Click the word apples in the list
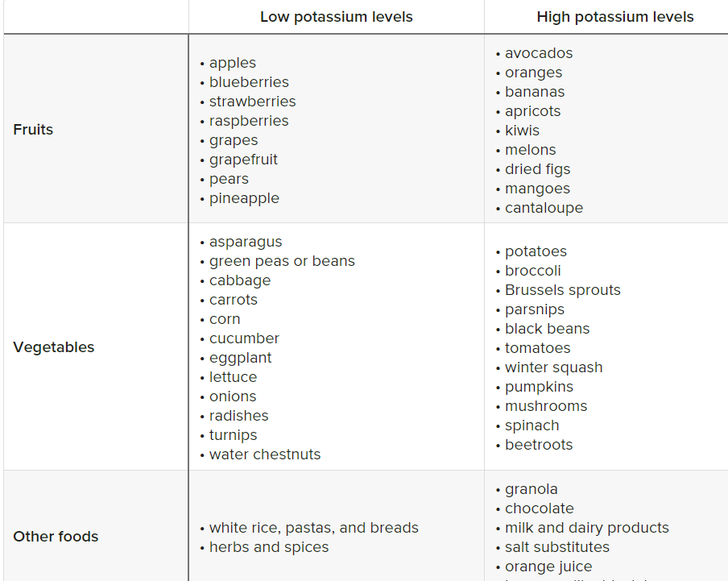Viewport: 728px width, 581px height. [x=233, y=63]
